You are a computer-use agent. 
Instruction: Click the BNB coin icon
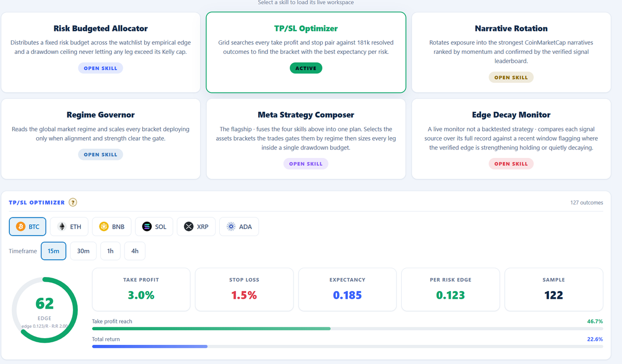coord(104,227)
